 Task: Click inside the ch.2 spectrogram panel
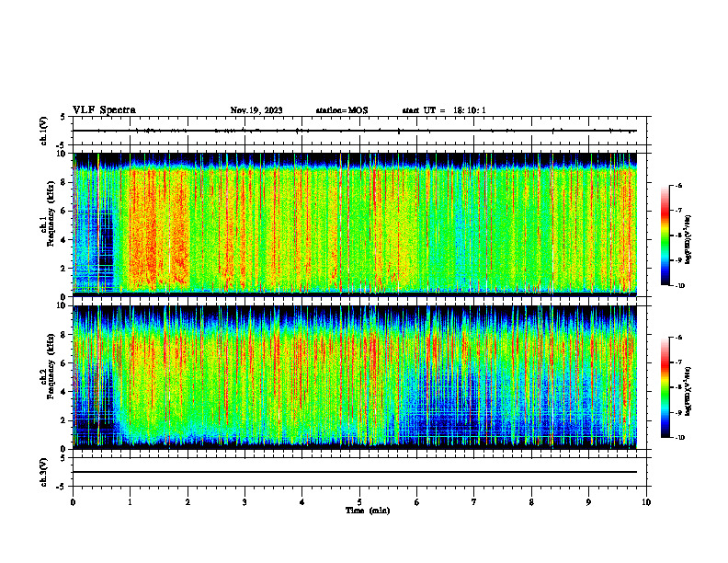point(355,377)
